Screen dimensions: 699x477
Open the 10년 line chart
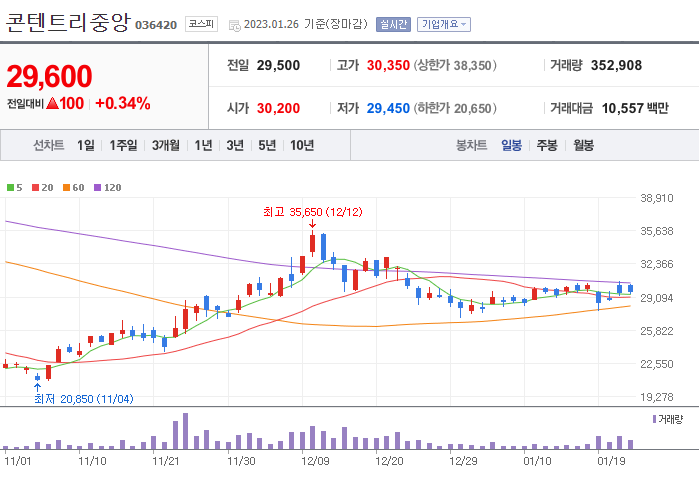pyautogui.click(x=302, y=145)
